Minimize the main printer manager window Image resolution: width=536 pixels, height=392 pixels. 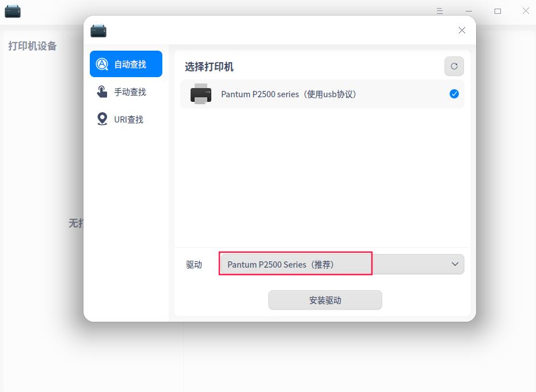pos(469,12)
